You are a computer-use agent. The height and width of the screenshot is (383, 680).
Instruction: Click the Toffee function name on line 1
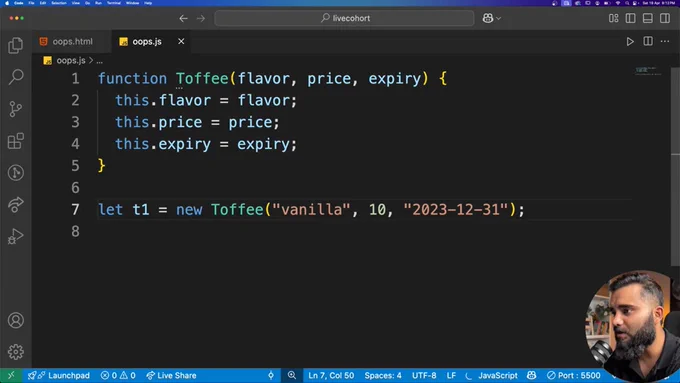click(x=202, y=79)
